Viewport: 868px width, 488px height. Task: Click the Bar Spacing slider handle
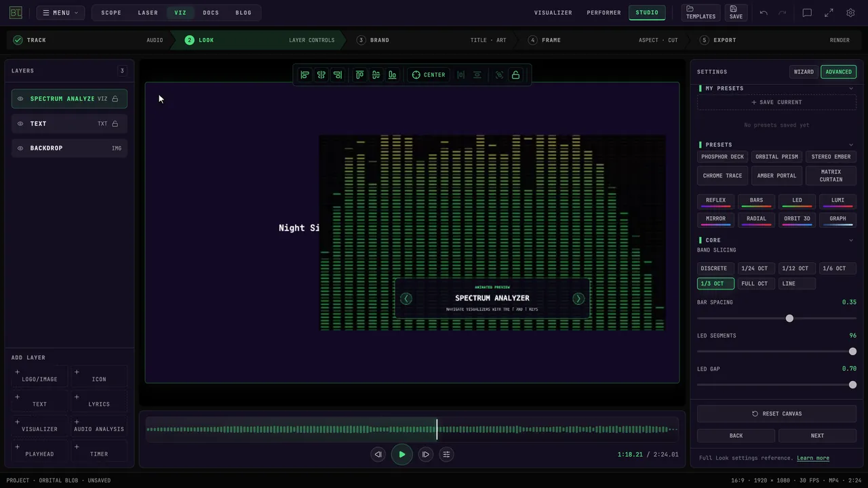point(789,319)
